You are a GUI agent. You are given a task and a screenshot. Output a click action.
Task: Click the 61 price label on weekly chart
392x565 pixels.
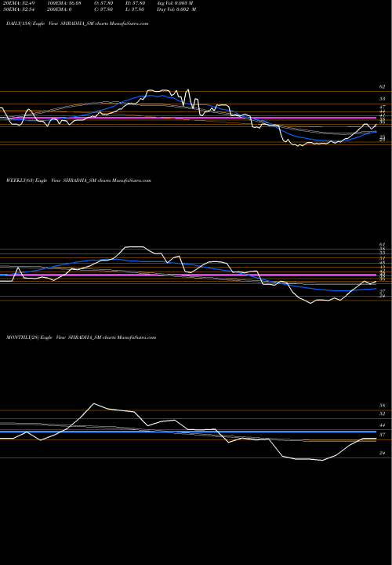tap(383, 245)
